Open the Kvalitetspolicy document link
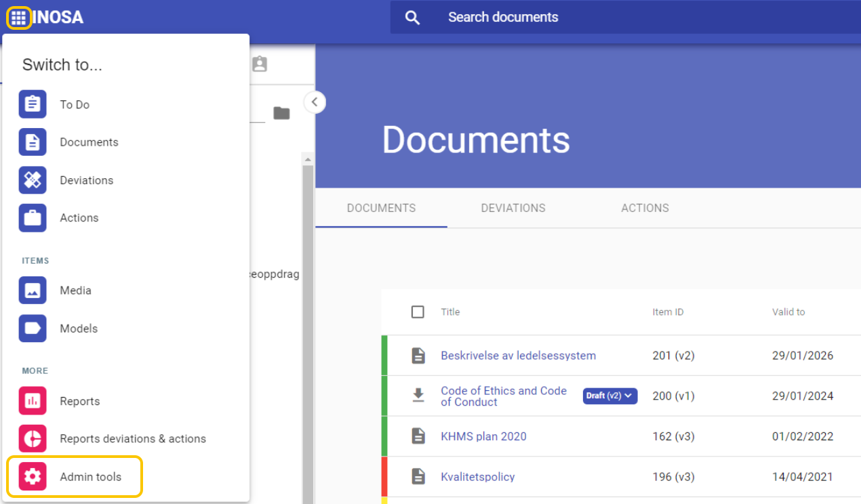 (x=478, y=477)
